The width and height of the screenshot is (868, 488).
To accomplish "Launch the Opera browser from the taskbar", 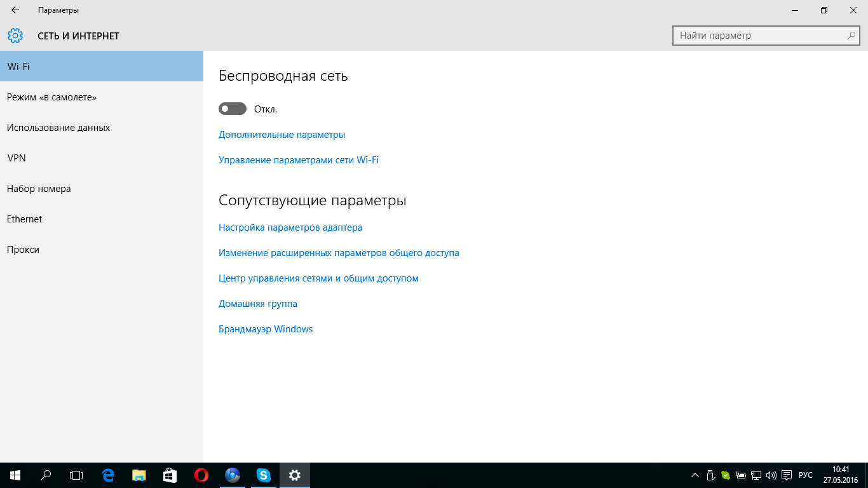I will pos(201,475).
